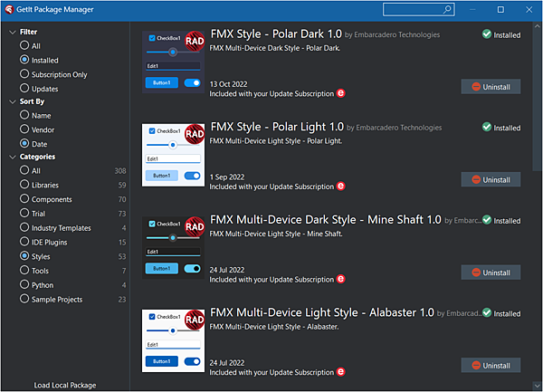Open Alabaster 1.0 package title
543x392 pixels.
(x=321, y=312)
